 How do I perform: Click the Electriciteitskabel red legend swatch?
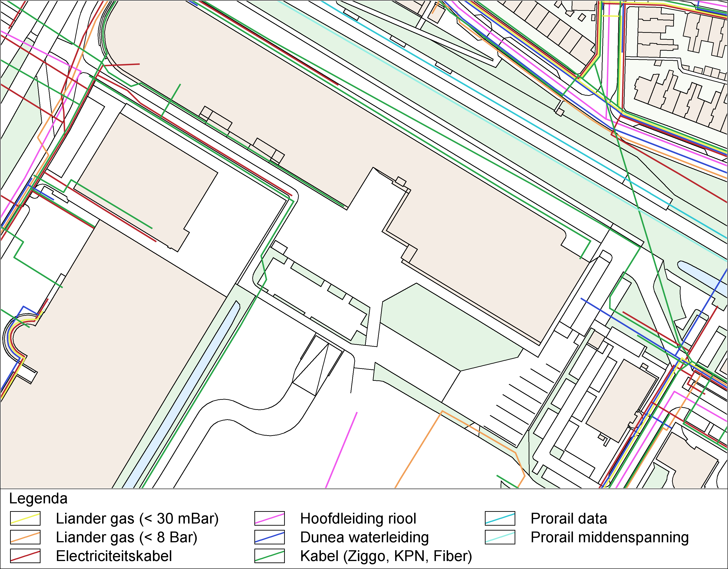coord(25,556)
